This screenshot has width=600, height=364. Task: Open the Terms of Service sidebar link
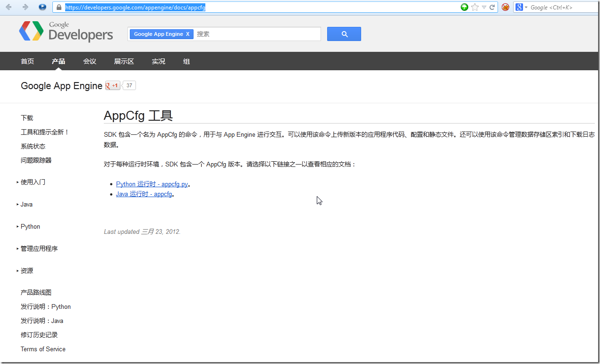43,349
